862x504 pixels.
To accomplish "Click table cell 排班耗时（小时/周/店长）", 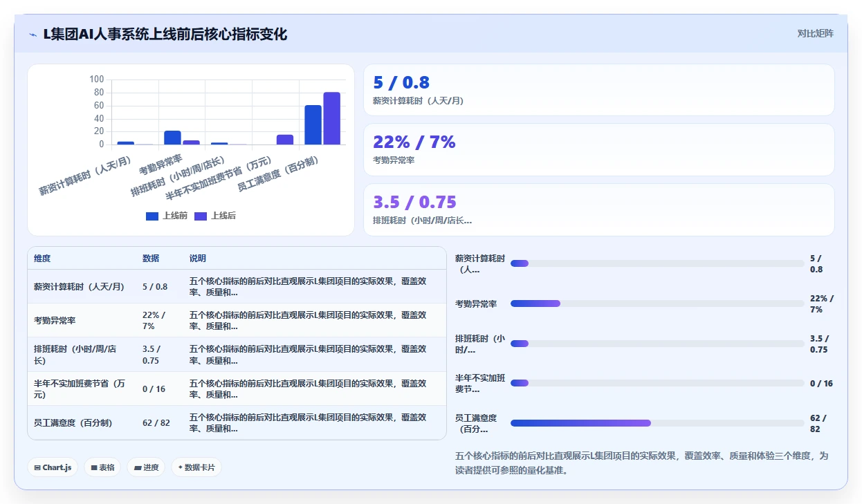I will pos(82,355).
